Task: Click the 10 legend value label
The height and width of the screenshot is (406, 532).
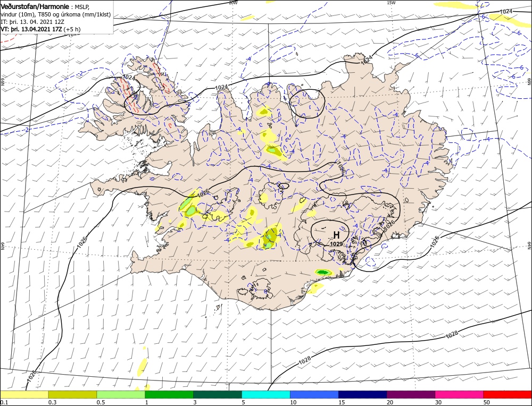Action: [x=293, y=402]
